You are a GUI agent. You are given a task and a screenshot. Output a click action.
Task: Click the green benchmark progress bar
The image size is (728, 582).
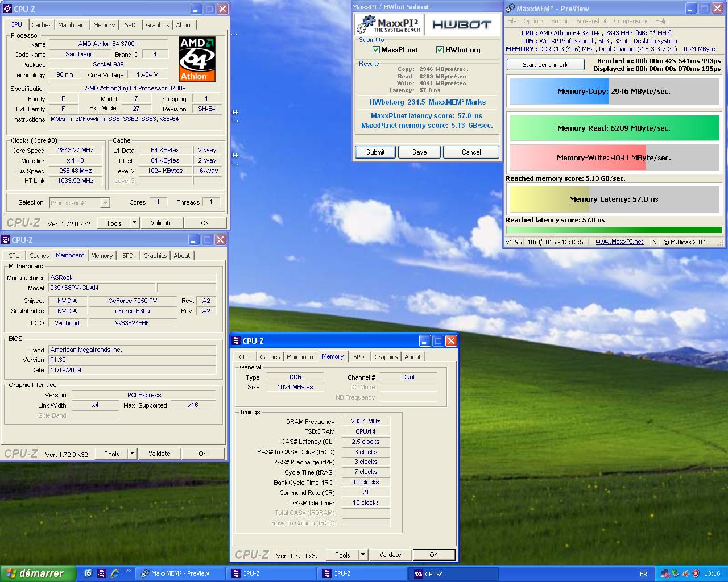614,230
